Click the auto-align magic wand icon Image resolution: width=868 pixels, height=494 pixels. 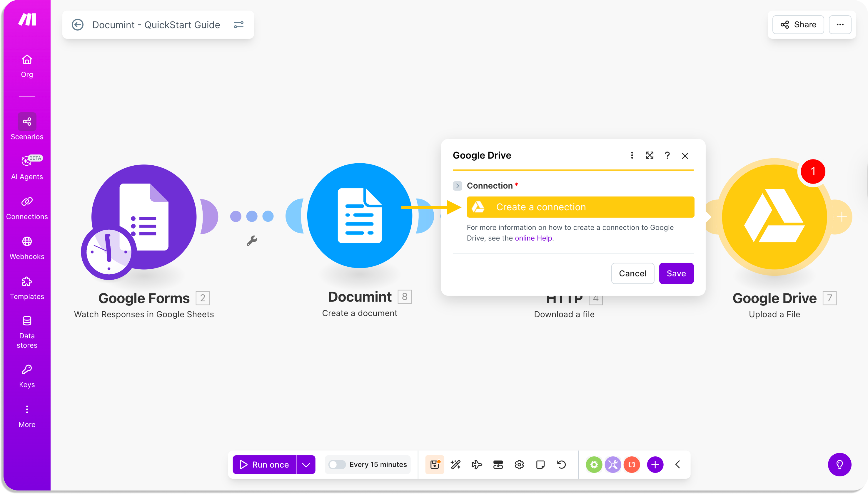coord(455,464)
